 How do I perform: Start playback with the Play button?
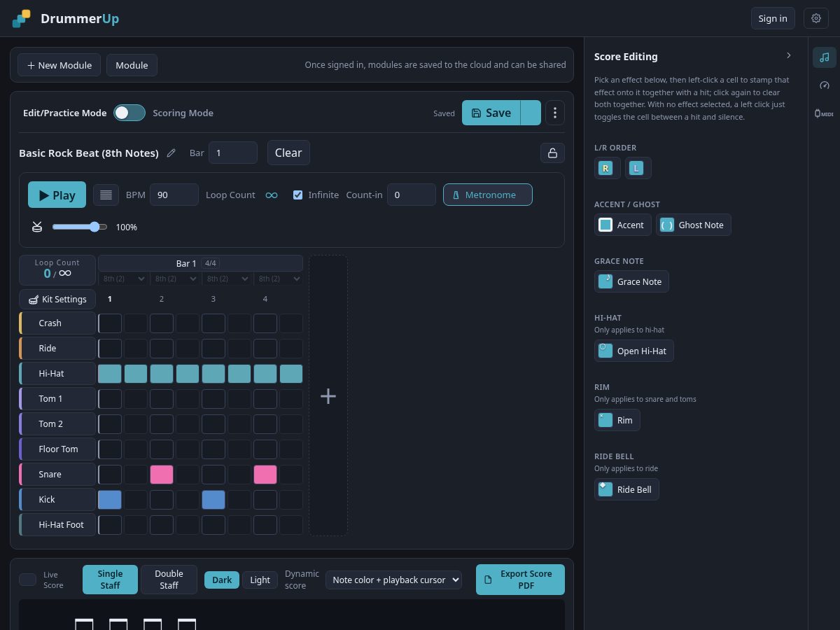[x=57, y=195]
